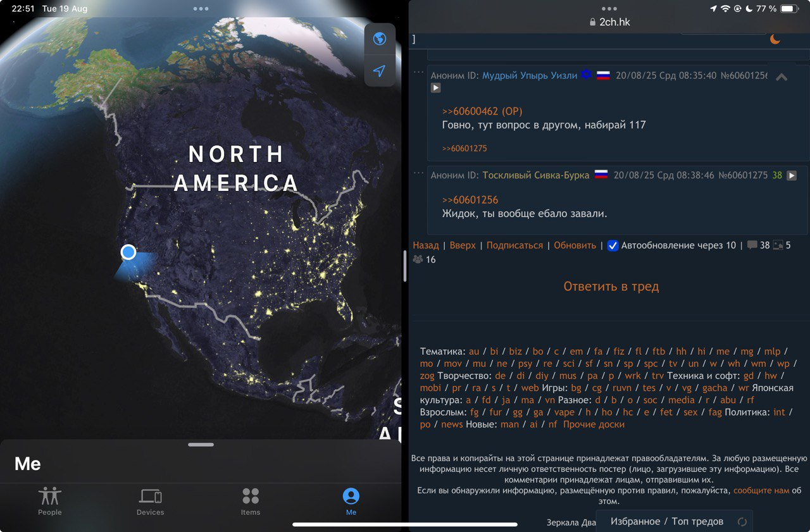The image size is (810, 532).
Task: Open Safari window three-dots multitasking menu
Action: (609, 9)
